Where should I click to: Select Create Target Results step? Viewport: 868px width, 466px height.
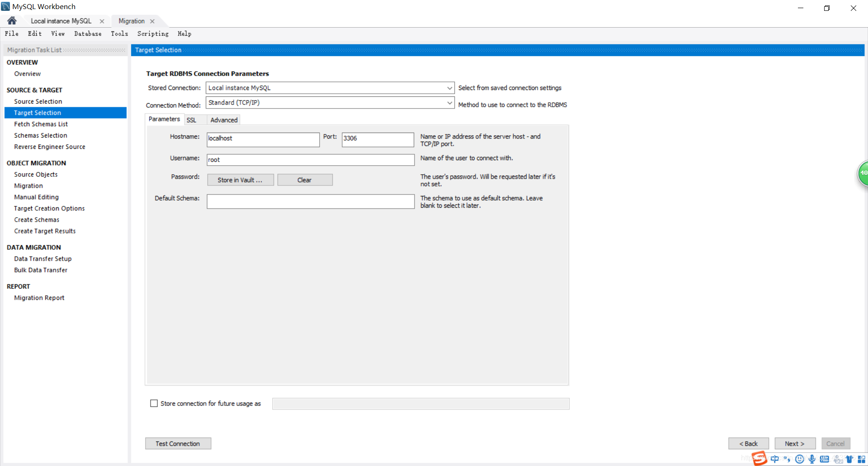coord(45,231)
